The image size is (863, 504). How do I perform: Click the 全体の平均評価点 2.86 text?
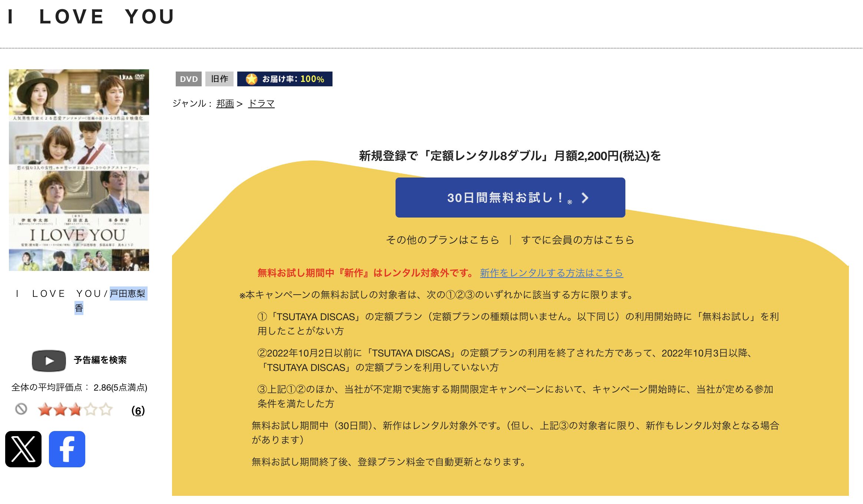(79, 387)
